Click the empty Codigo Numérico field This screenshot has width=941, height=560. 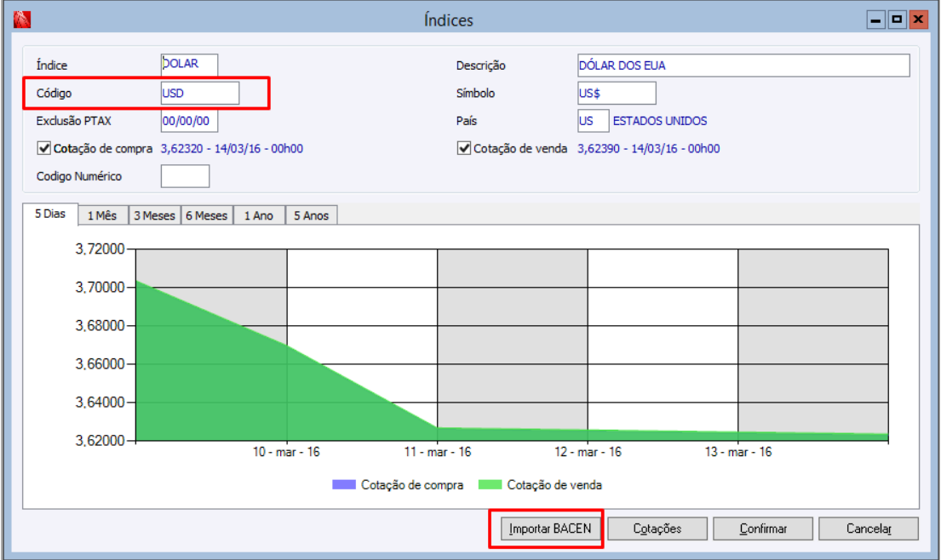pos(185,176)
